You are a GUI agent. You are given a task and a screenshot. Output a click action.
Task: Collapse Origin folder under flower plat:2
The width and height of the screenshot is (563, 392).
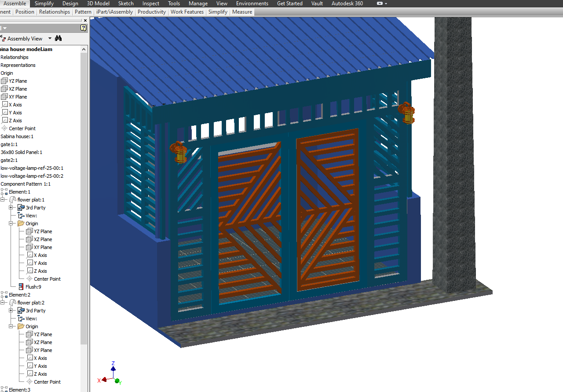click(11, 326)
